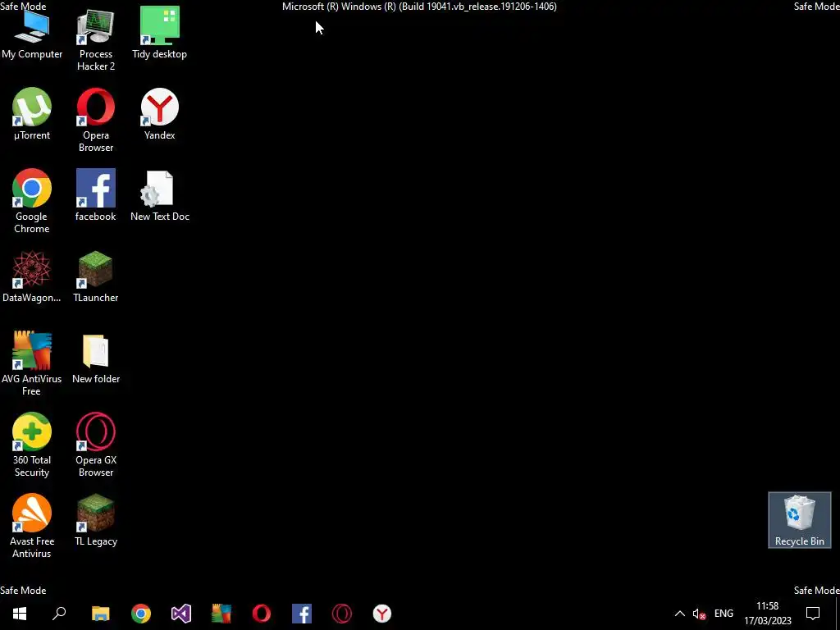Select the 360 Total Security shortcut
The image size is (840, 630).
(32, 445)
